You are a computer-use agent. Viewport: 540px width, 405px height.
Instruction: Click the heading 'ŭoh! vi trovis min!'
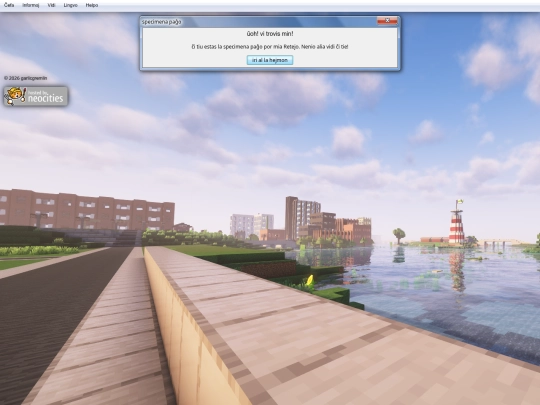[x=270, y=34]
